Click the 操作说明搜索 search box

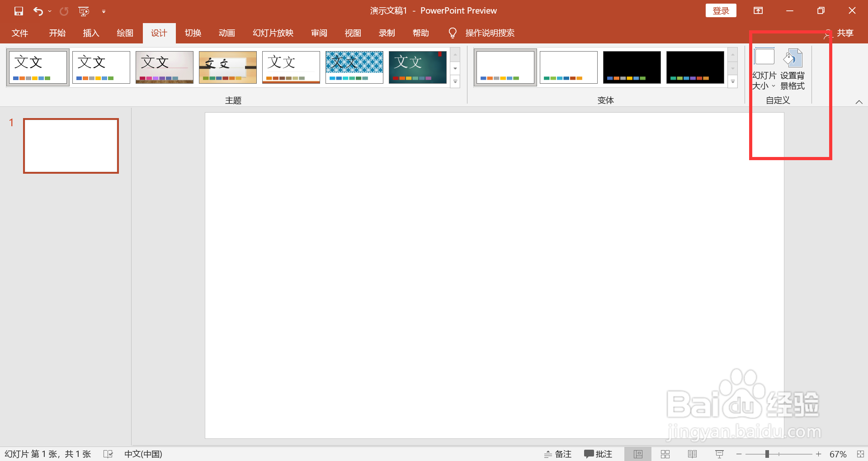490,33
